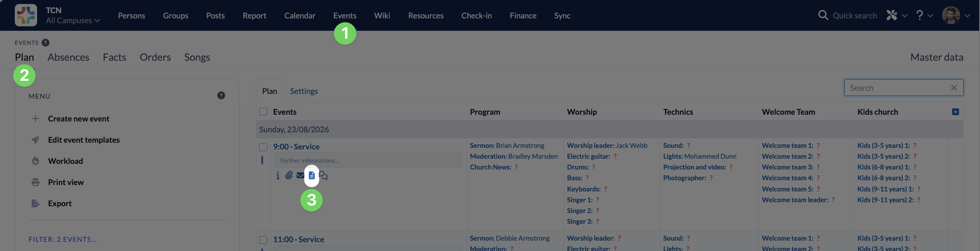Viewport: 980px width, 251px height.
Task: Open the attachment paperclip icon for 9:00 Service
Action: [289, 175]
